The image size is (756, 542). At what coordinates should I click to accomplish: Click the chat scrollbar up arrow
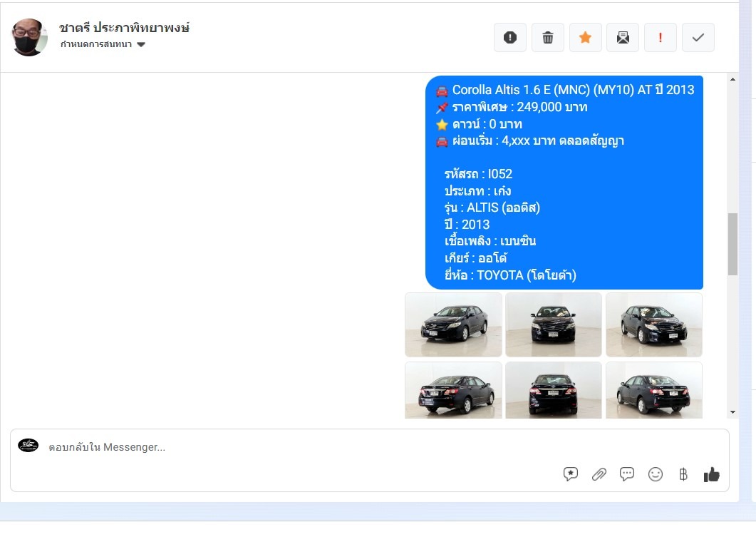pos(733,79)
